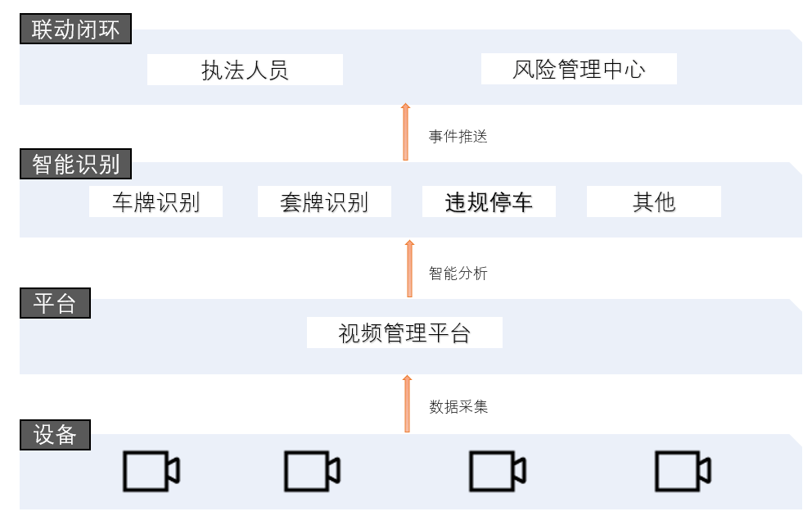The image size is (812, 525).
Task: Click the 数据采集 label
Action: (458, 406)
